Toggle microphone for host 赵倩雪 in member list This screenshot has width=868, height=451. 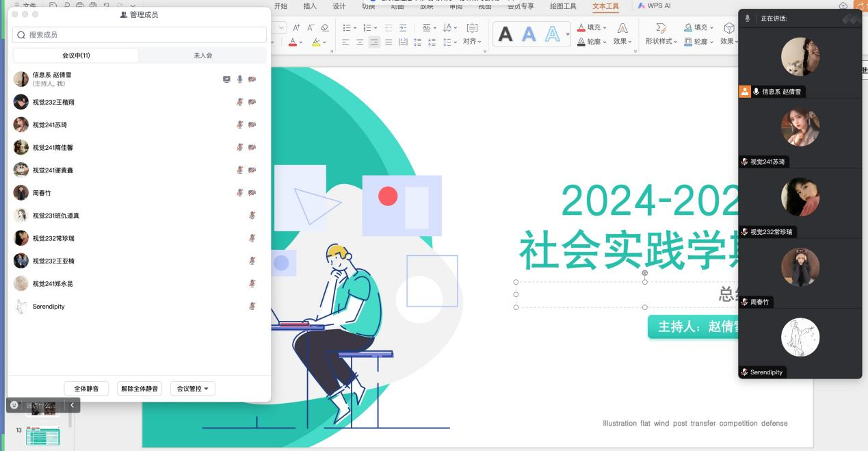tap(239, 79)
